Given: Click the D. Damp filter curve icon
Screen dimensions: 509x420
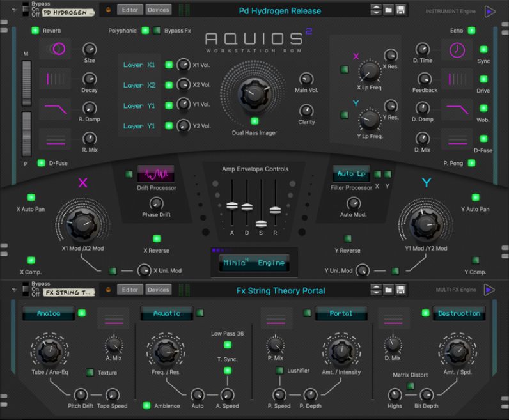Looking at the screenshot, I should click(457, 109).
